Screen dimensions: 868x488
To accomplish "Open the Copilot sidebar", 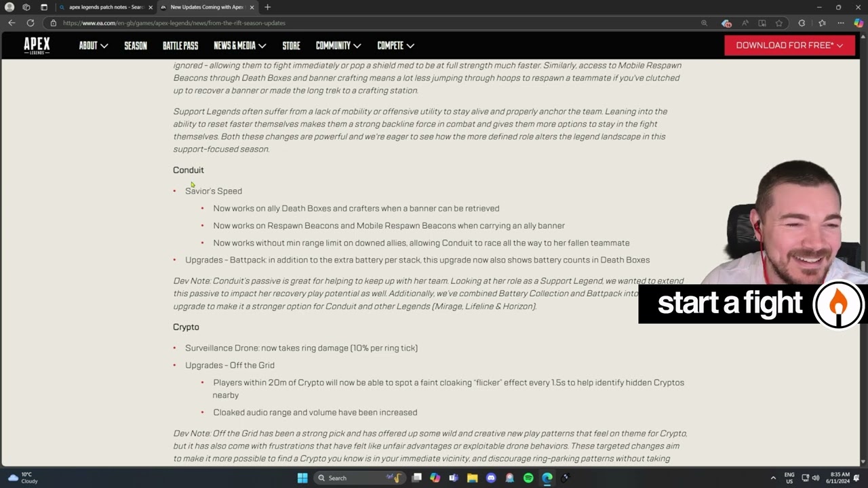I will 858,23.
